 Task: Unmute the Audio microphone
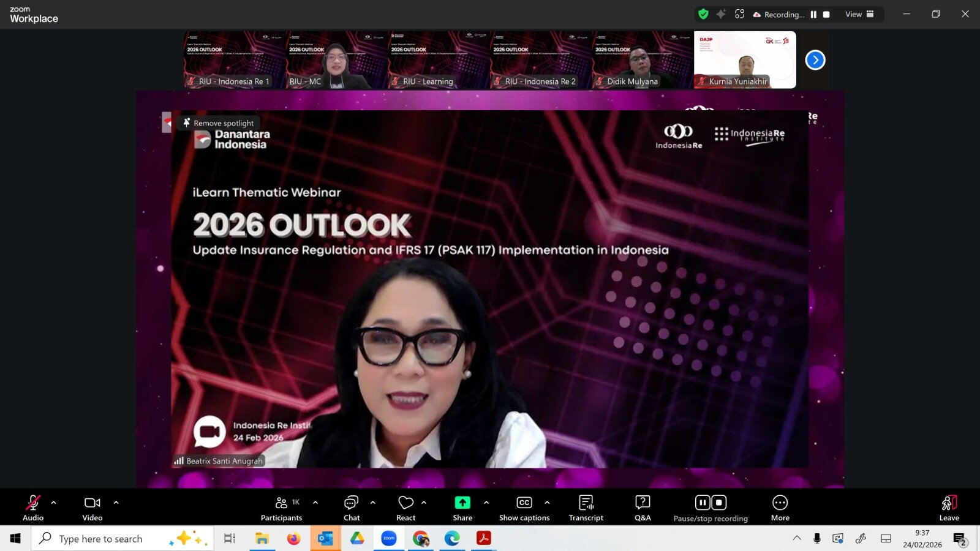pyautogui.click(x=33, y=508)
